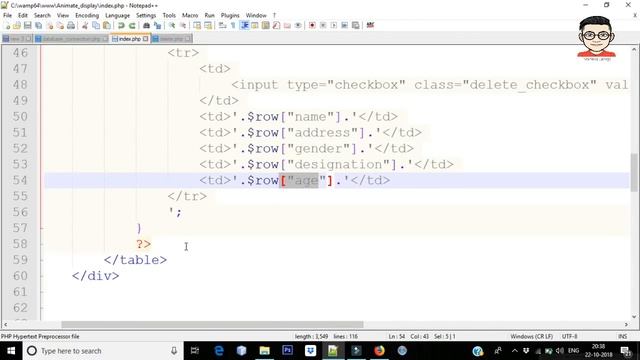640x360 pixels.
Task: Click the Save All toolbar icon
Action: coord(38,25)
